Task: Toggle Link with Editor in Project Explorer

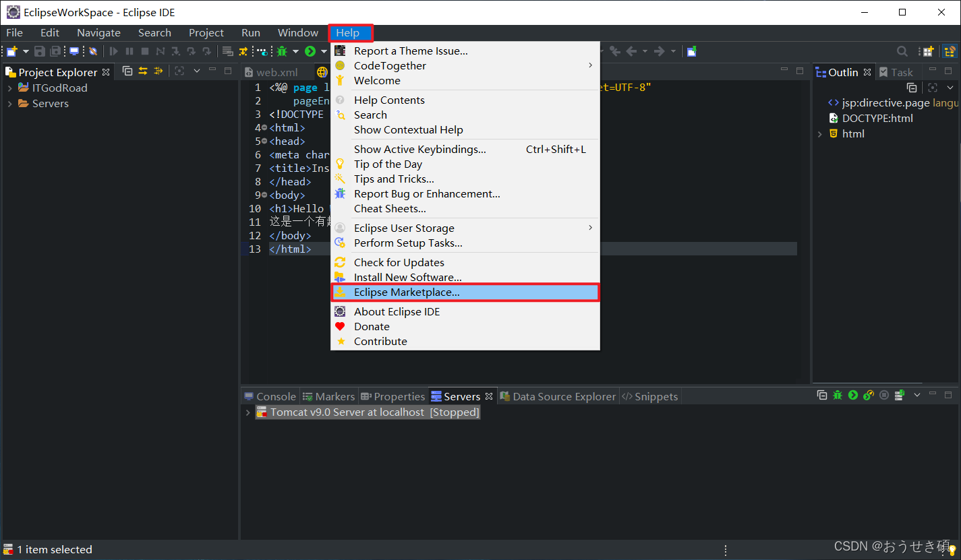Action: click(x=143, y=71)
